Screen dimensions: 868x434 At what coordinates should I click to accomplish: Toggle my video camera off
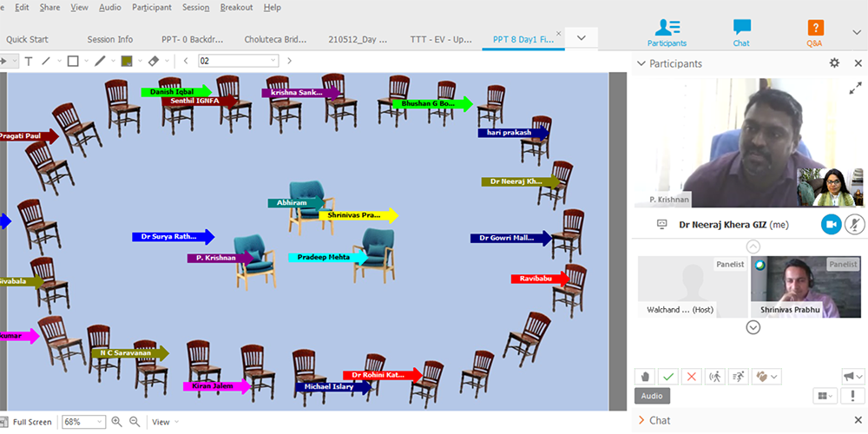[831, 224]
